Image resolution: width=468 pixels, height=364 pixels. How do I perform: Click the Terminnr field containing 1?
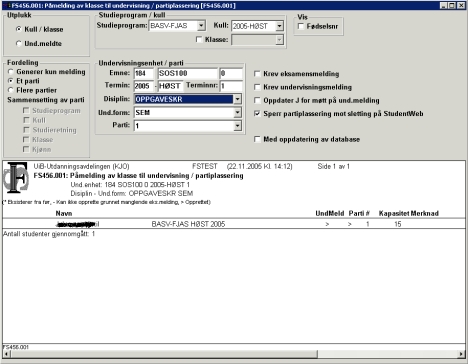231,86
